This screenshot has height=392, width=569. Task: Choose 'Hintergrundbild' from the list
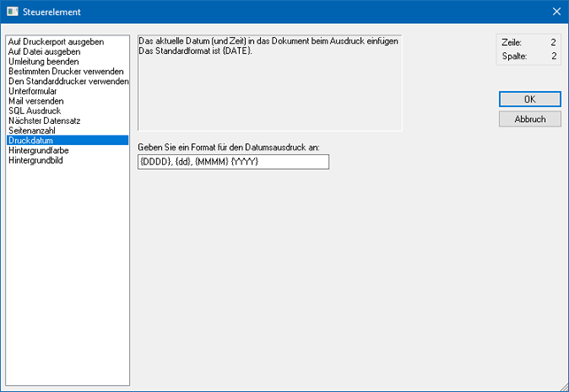(x=36, y=160)
